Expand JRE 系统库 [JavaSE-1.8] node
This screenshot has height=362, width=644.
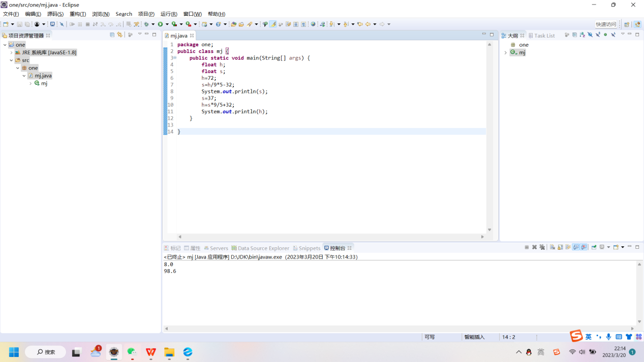click(x=11, y=52)
